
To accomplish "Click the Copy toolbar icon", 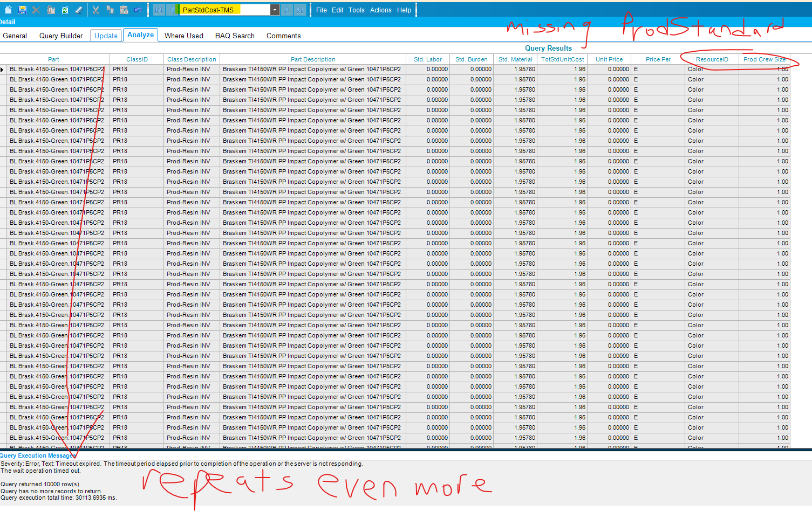I will point(110,10).
